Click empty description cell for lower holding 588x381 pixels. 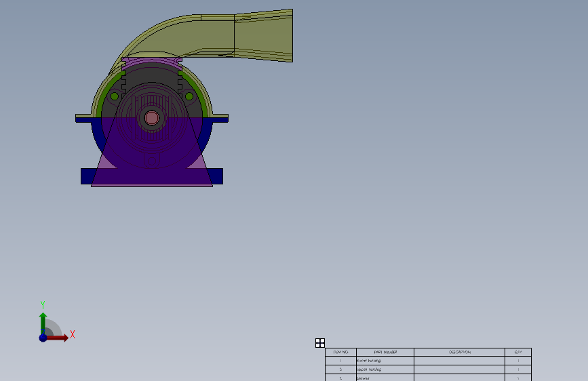pyautogui.click(x=459, y=361)
